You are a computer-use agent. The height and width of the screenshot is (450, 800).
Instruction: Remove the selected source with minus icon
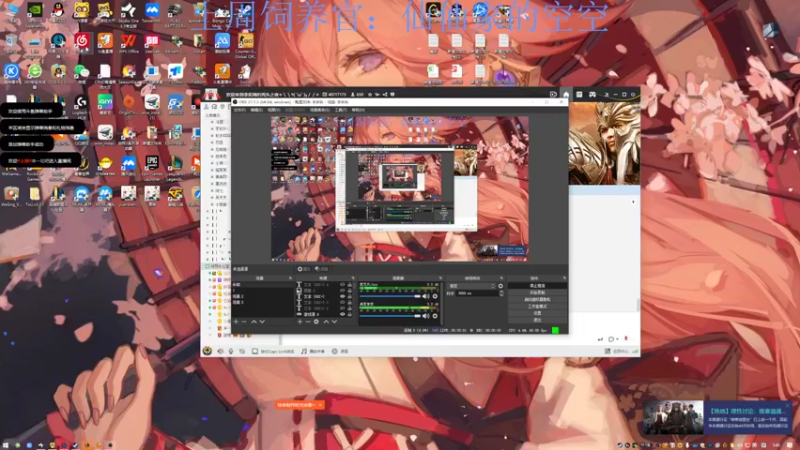point(308,322)
